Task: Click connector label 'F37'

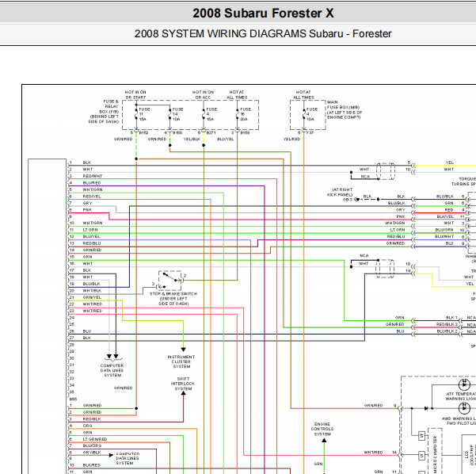Action: (310, 133)
